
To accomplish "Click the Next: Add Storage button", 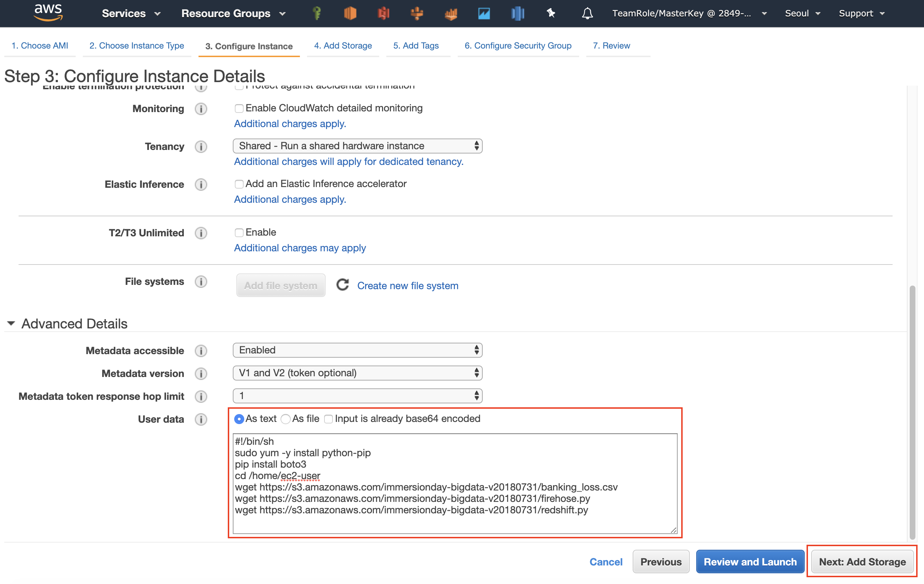I will pos(862,562).
